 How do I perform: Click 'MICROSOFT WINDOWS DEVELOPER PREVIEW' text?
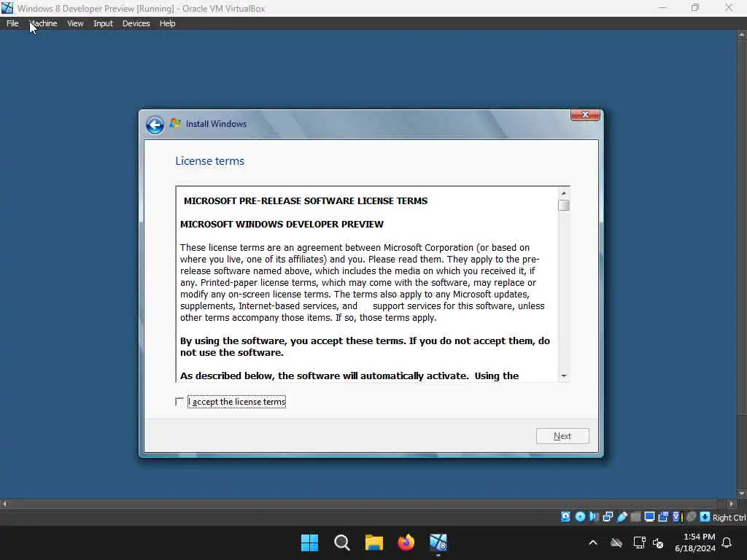(282, 224)
